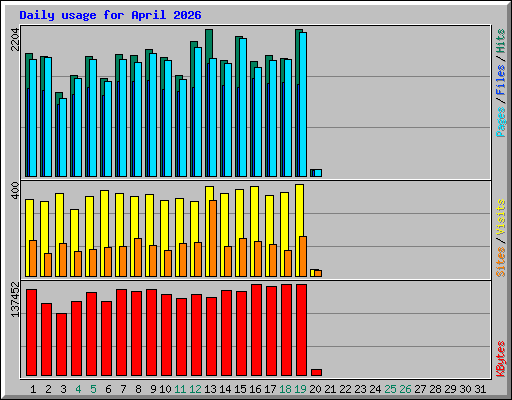Click the 2204 hits axis value

(15, 39)
